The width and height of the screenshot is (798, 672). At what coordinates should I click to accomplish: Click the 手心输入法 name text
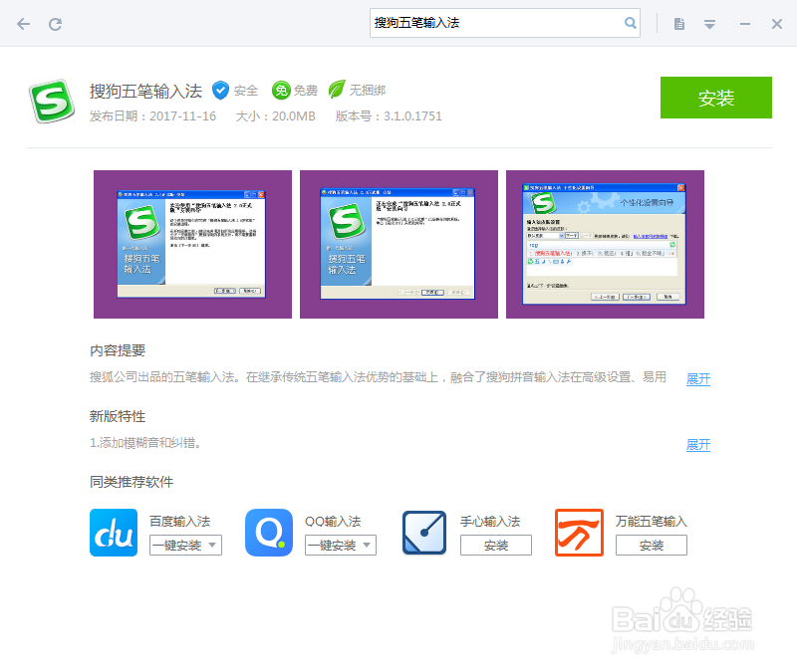pyautogui.click(x=490, y=522)
